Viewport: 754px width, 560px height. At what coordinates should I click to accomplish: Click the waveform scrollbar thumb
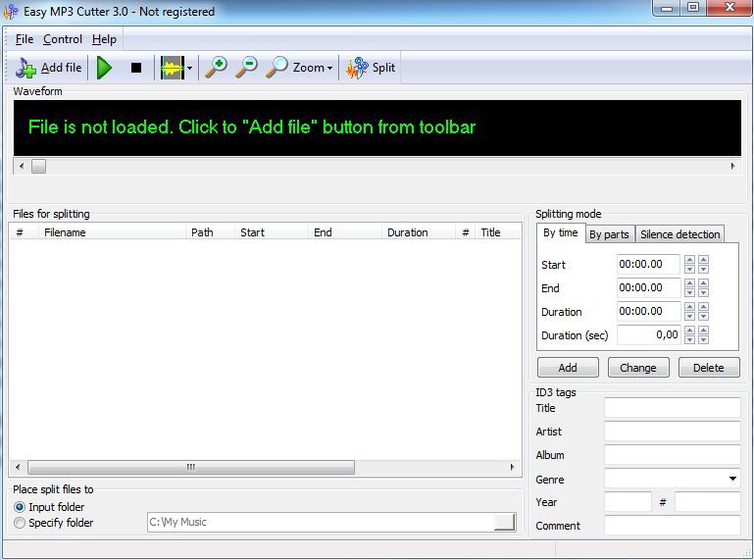click(38, 166)
